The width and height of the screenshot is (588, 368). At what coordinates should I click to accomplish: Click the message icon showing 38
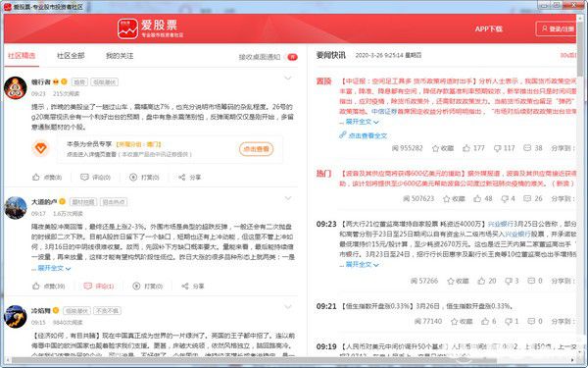tap(527, 148)
